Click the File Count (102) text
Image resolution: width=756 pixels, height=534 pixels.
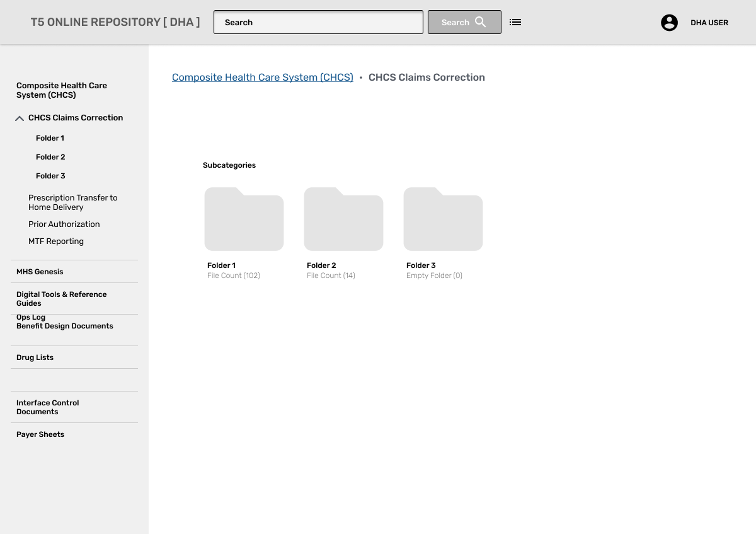pos(234,276)
